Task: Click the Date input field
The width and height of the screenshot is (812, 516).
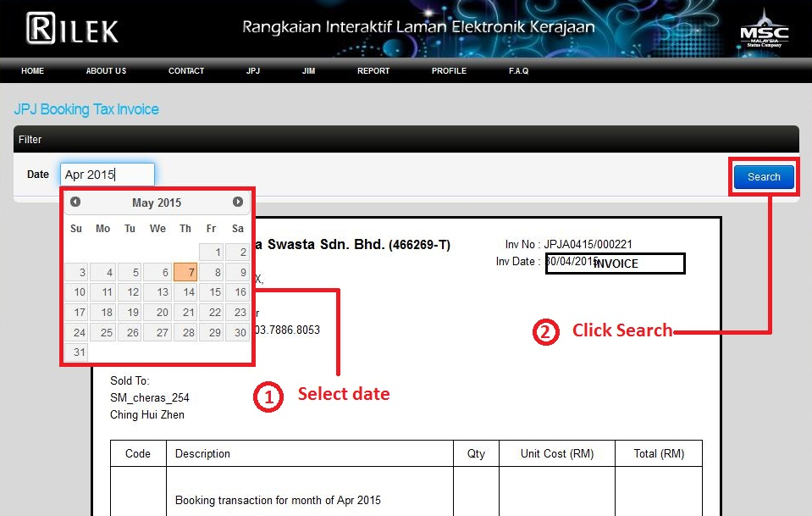Action: click(108, 175)
